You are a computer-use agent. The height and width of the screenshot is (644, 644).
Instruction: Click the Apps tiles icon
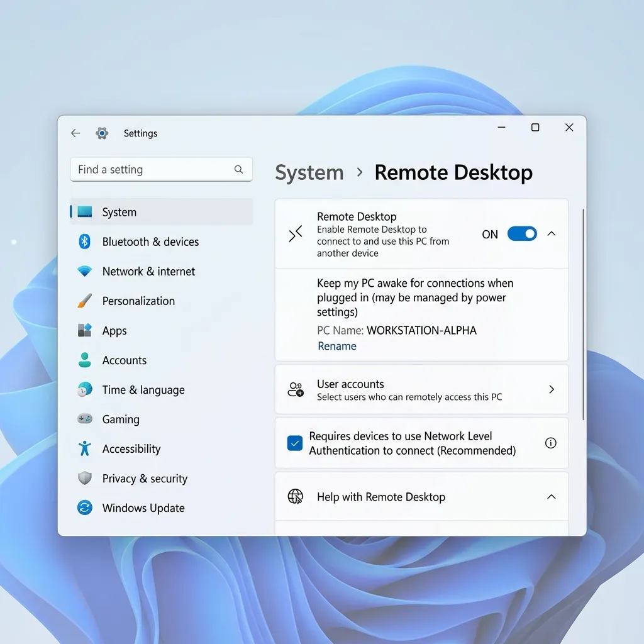click(85, 330)
